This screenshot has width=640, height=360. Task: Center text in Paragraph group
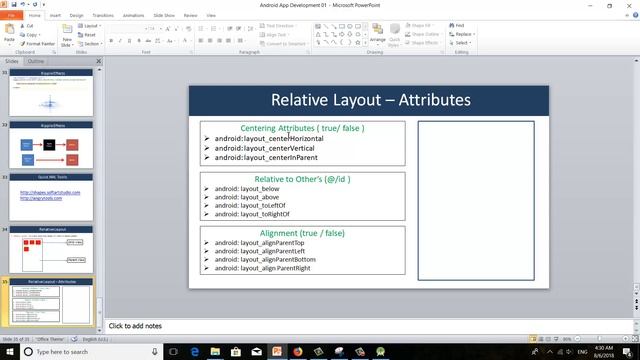(x=210, y=41)
